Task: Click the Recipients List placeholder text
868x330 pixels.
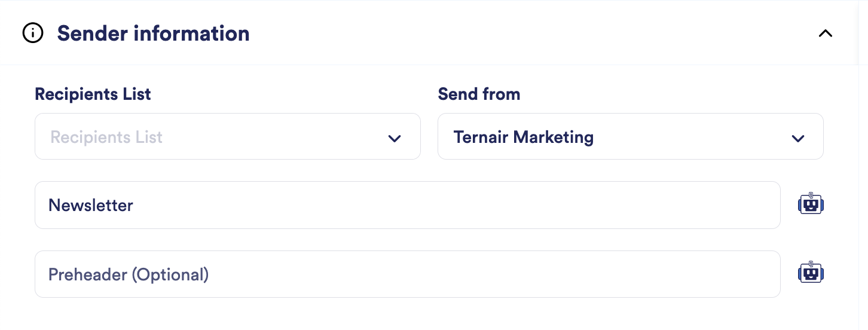Action: (106, 137)
